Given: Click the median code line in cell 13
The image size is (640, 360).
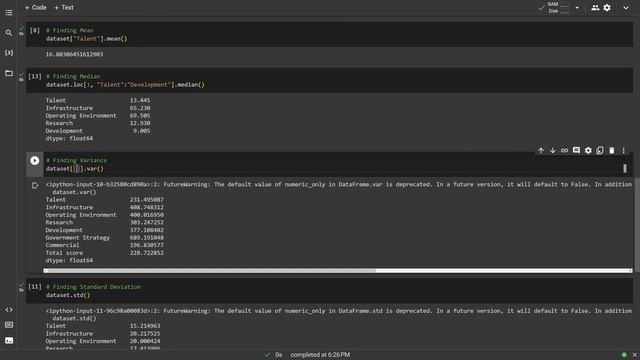Looking at the screenshot, I should pyautogui.click(x=125, y=84).
